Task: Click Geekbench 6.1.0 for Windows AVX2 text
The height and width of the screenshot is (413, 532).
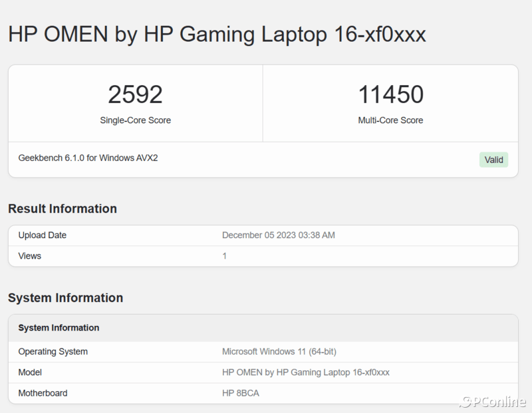Action: (88, 158)
